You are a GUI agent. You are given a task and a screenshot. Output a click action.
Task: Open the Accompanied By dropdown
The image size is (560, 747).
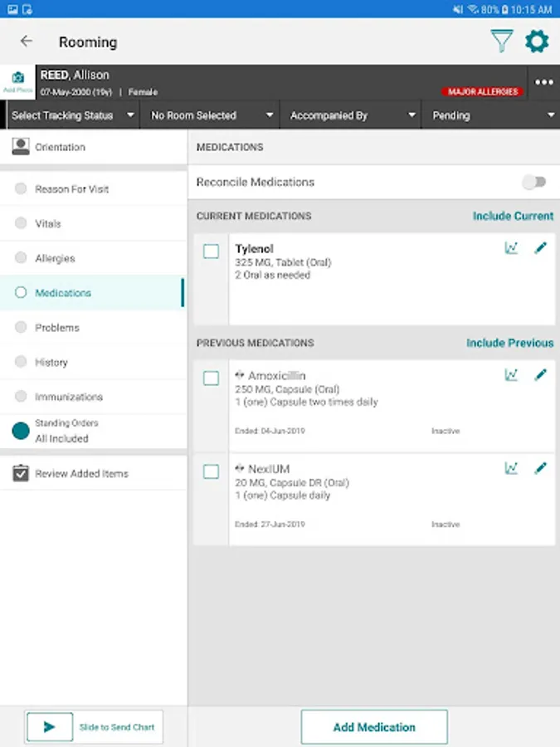point(350,115)
